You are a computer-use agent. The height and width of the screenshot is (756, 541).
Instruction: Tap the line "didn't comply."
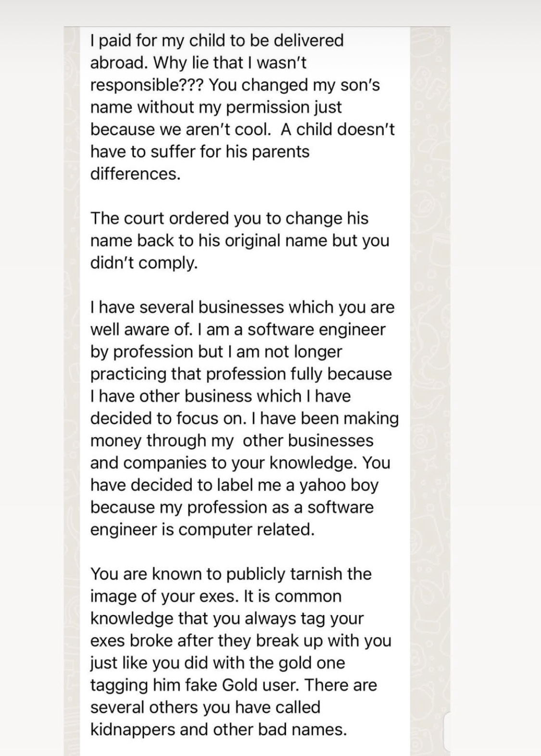144,263
